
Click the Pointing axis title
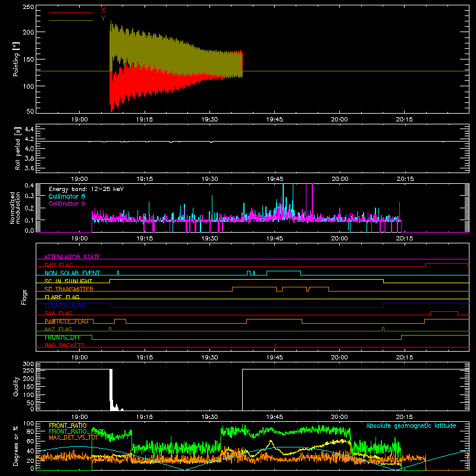(16, 59)
